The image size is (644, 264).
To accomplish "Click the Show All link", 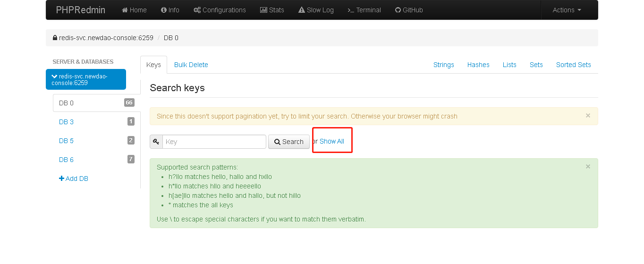I will (332, 141).
